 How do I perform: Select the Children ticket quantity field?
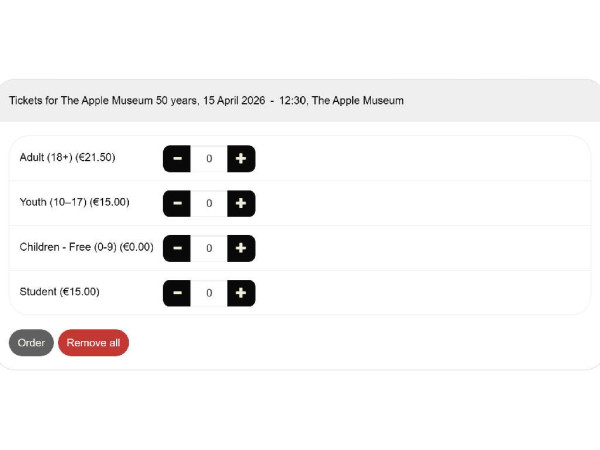click(x=209, y=248)
